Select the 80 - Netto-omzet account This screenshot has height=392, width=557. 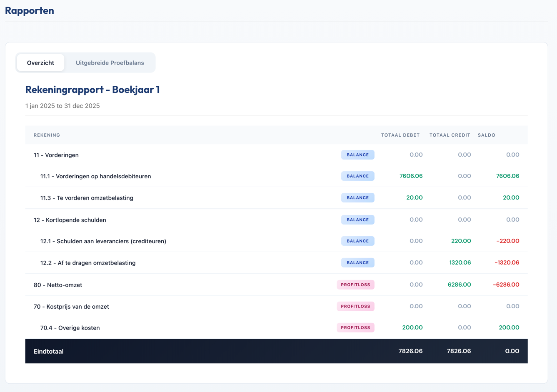tap(58, 285)
